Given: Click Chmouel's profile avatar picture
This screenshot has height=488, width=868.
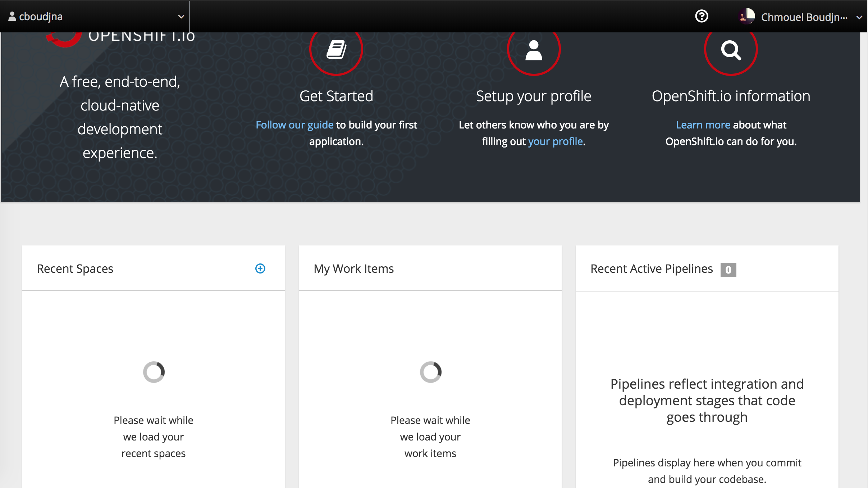Looking at the screenshot, I should coord(746,16).
